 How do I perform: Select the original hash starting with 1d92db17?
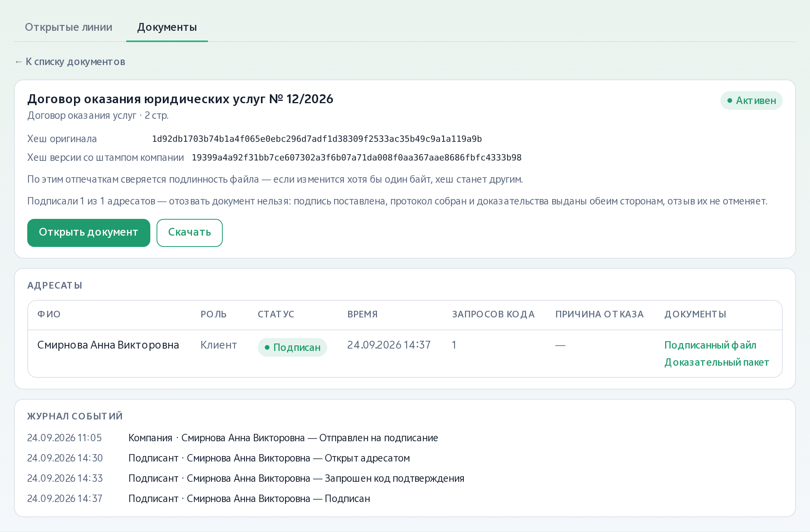pyautogui.click(x=317, y=139)
